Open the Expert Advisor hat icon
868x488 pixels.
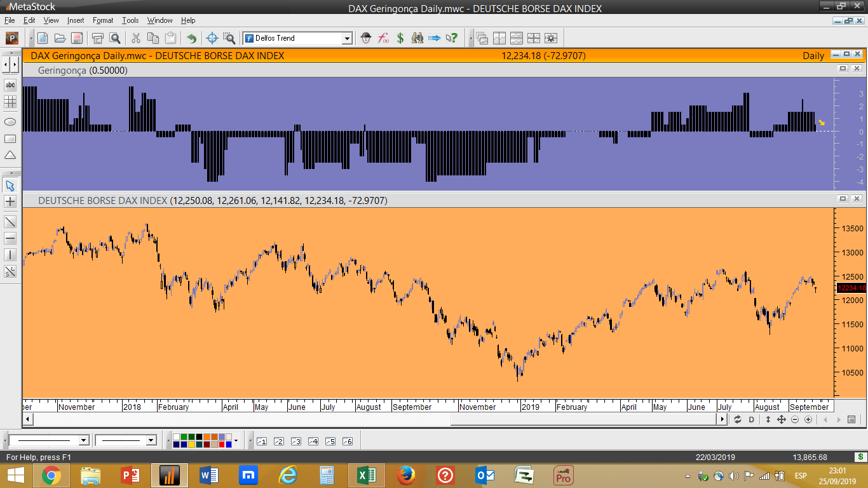click(366, 38)
